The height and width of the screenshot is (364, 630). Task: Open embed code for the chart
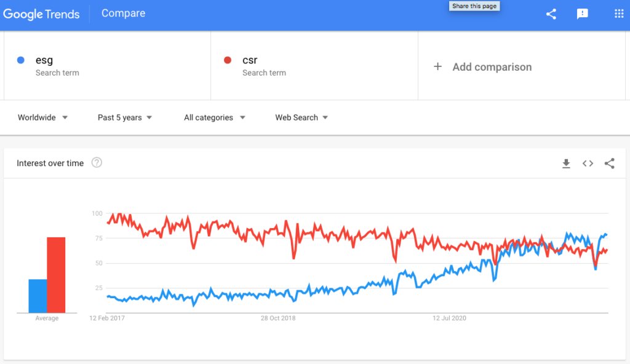point(588,164)
